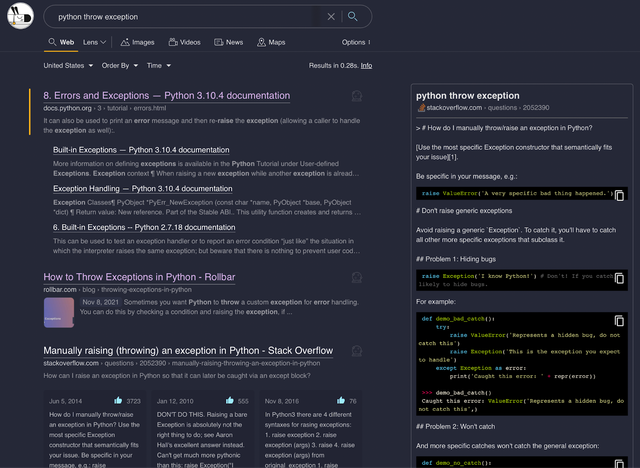
Task: Open the Options menu
Action: pyautogui.click(x=356, y=42)
